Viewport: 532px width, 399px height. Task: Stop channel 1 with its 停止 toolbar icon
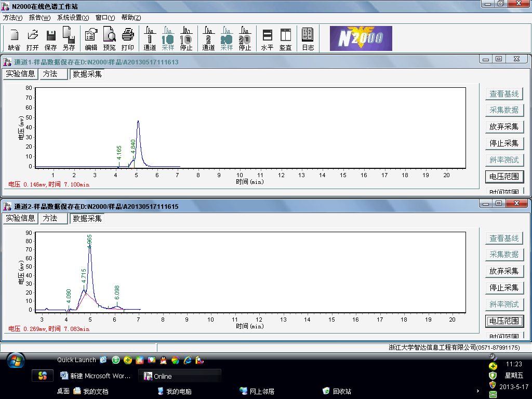pos(186,39)
